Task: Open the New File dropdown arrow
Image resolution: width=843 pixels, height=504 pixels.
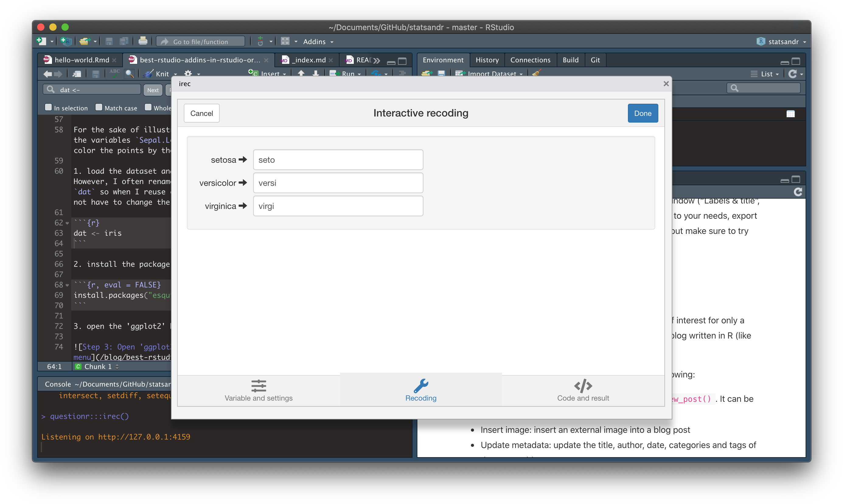Action: [x=52, y=42]
